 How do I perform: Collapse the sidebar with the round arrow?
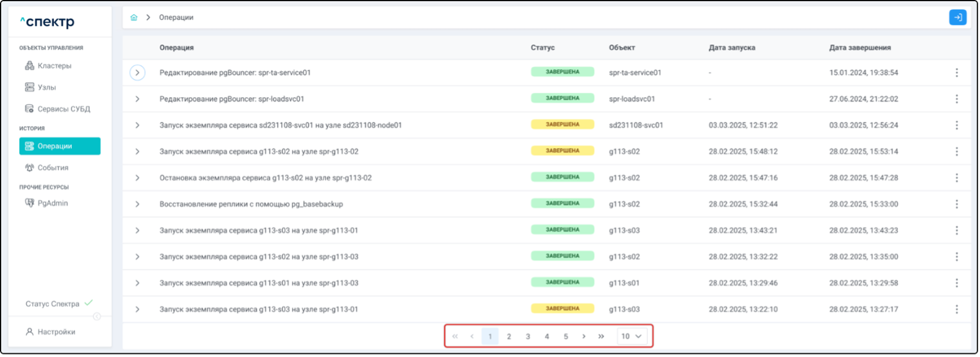[97, 317]
